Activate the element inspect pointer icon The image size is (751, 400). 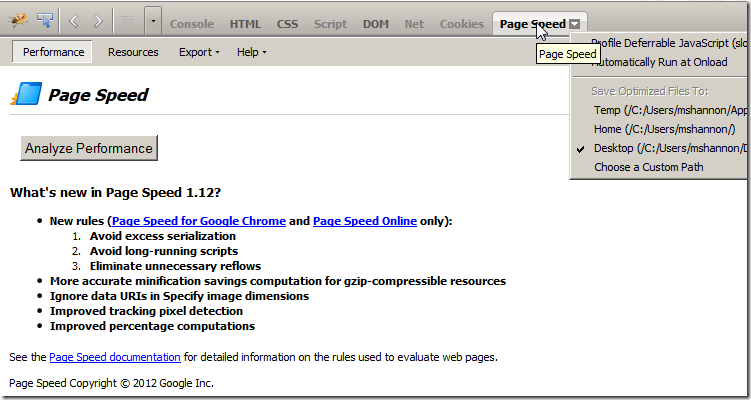[x=45, y=21]
